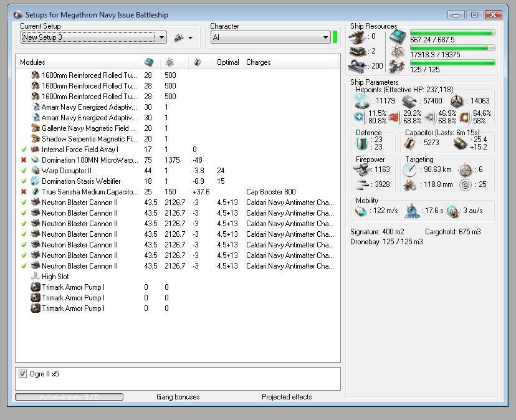The width and height of the screenshot is (516, 420).
Task: Click the armor hitpoints icon
Action: [x=409, y=102]
